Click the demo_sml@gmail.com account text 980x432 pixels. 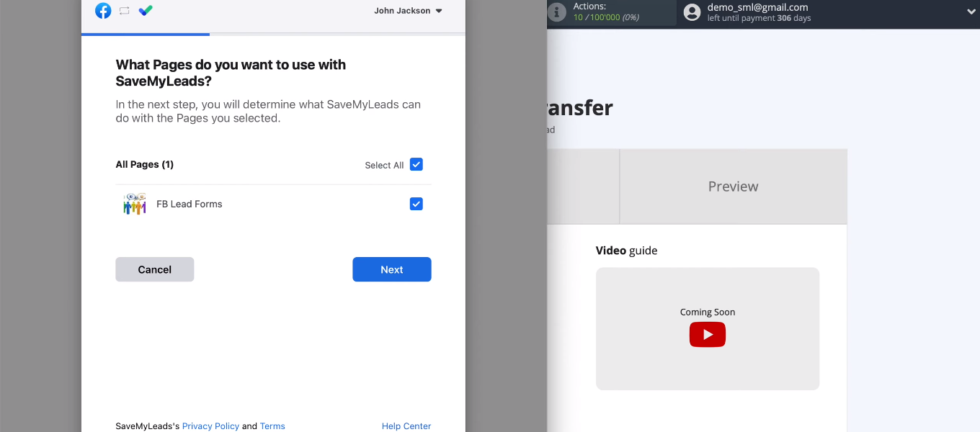click(757, 7)
